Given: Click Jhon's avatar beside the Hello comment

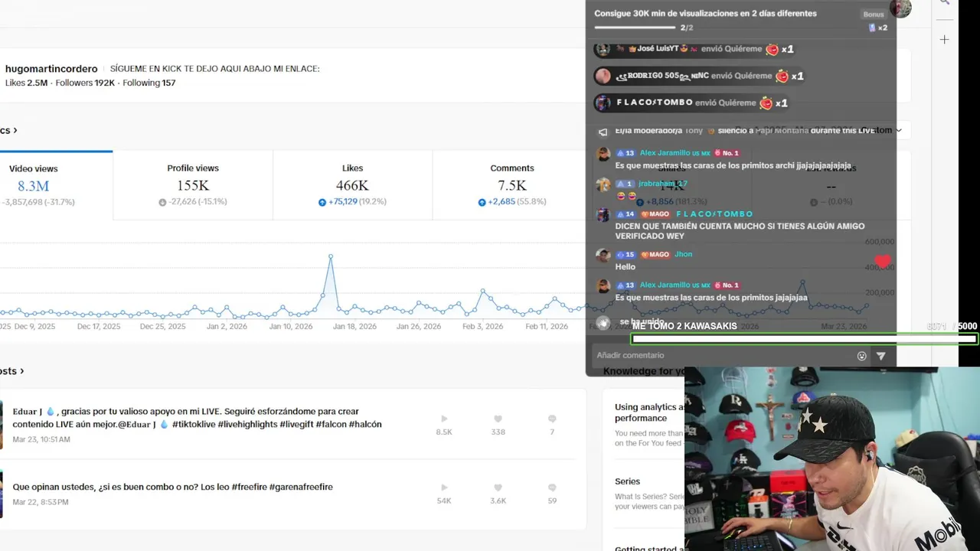Looking at the screenshot, I should [603, 256].
